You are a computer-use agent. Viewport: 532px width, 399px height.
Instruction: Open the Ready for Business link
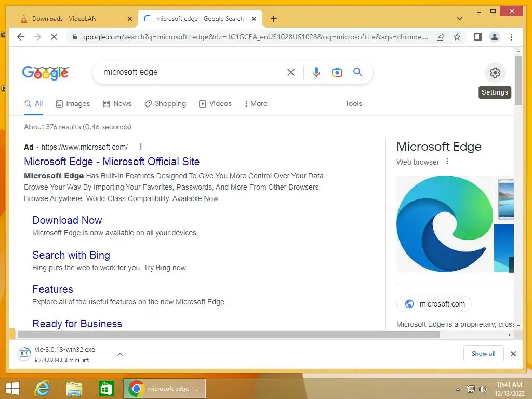point(77,324)
